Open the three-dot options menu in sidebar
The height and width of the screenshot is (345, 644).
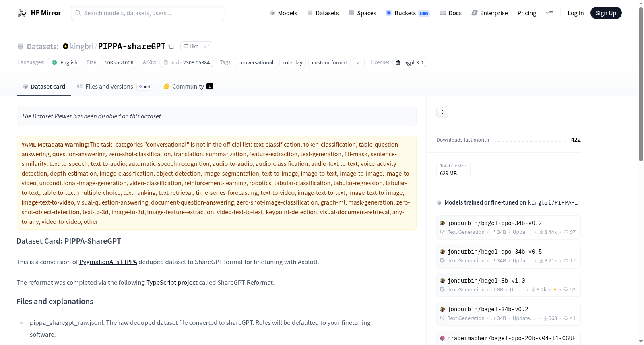[x=442, y=112]
